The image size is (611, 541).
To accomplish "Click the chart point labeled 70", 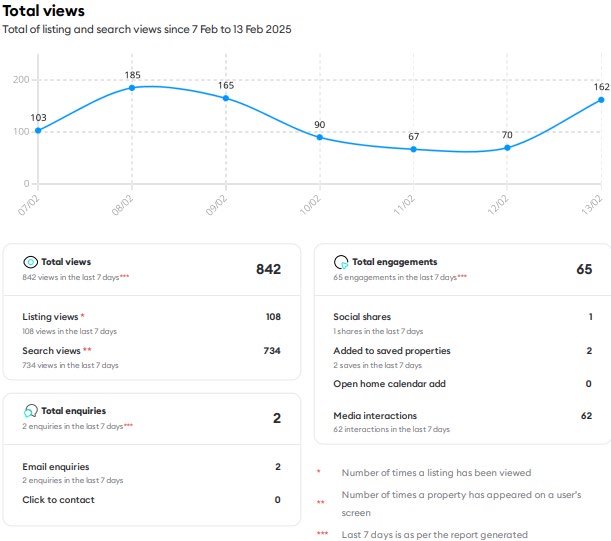I will [507, 148].
